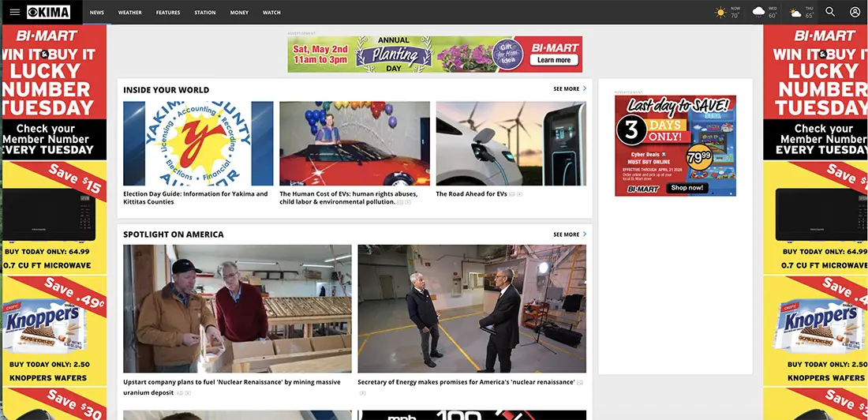Click 'See More' text in Spotlight on America

pyautogui.click(x=567, y=234)
